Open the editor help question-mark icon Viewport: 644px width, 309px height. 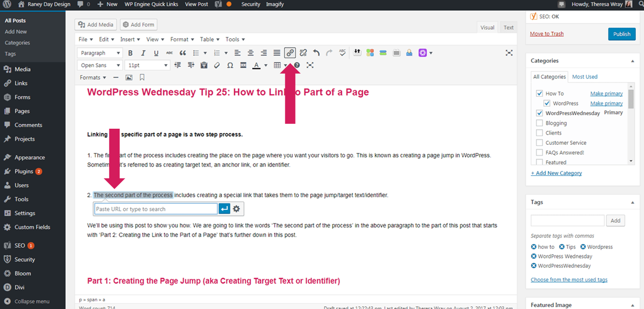pos(297,65)
